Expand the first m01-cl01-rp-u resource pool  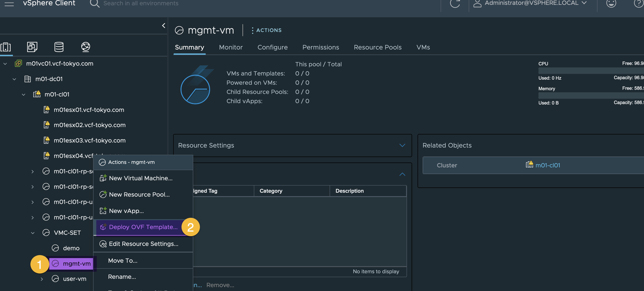tap(32, 202)
